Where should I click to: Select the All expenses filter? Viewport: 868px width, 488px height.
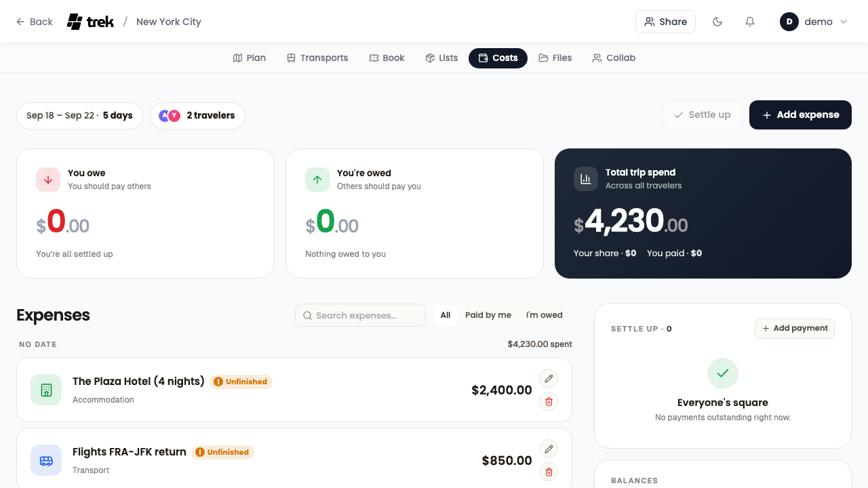click(446, 315)
